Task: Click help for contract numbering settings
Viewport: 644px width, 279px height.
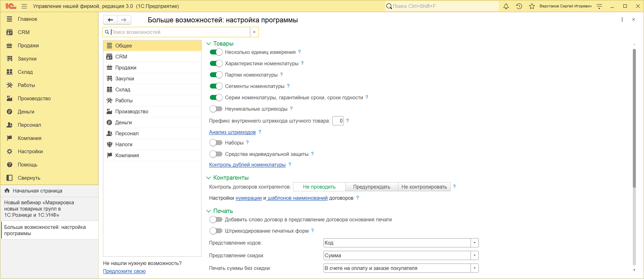Action: [x=357, y=198]
